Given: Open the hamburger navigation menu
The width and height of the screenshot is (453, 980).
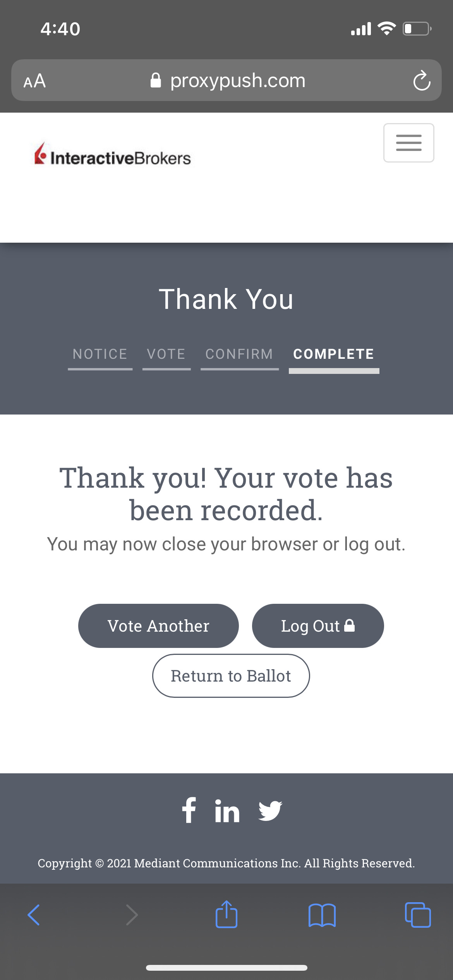Looking at the screenshot, I should tap(408, 143).
